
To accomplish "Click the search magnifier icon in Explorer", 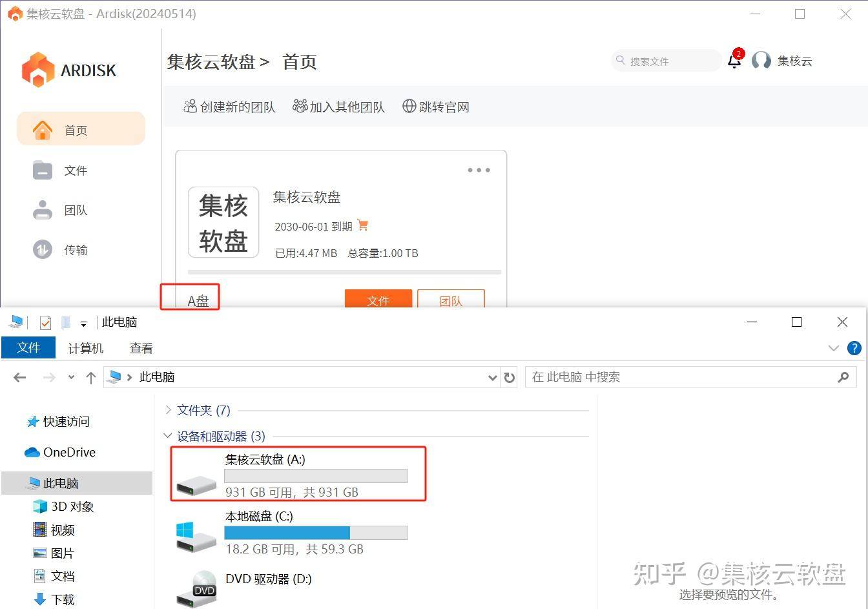I will tap(843, 377).
